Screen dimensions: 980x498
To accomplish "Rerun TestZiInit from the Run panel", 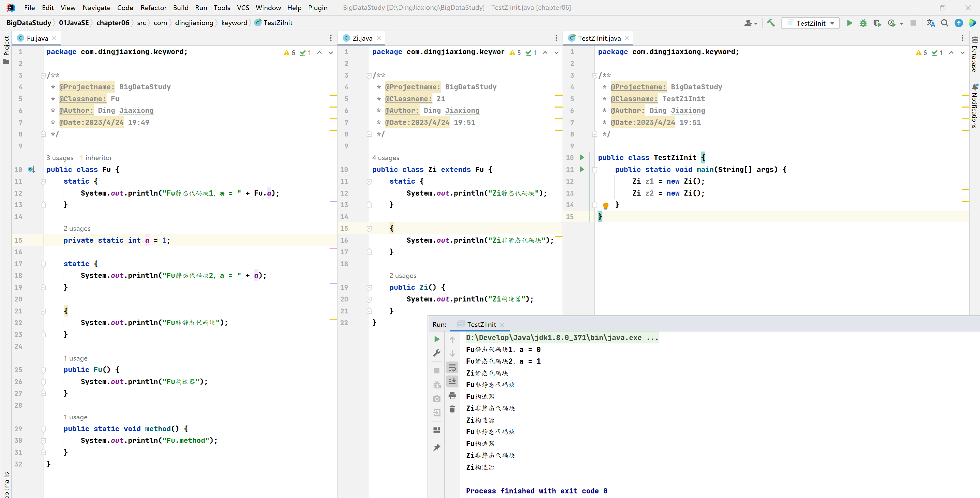I will point(437,339).
